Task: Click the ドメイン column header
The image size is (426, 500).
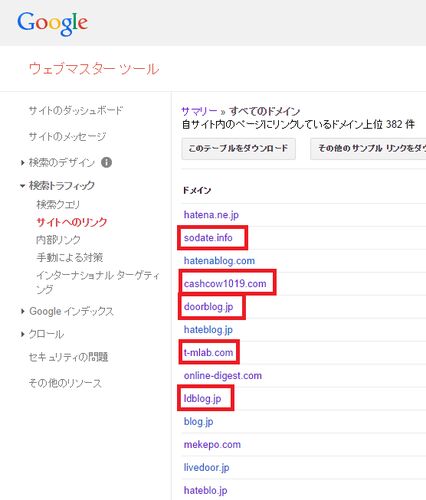Action: pos(197,190)
